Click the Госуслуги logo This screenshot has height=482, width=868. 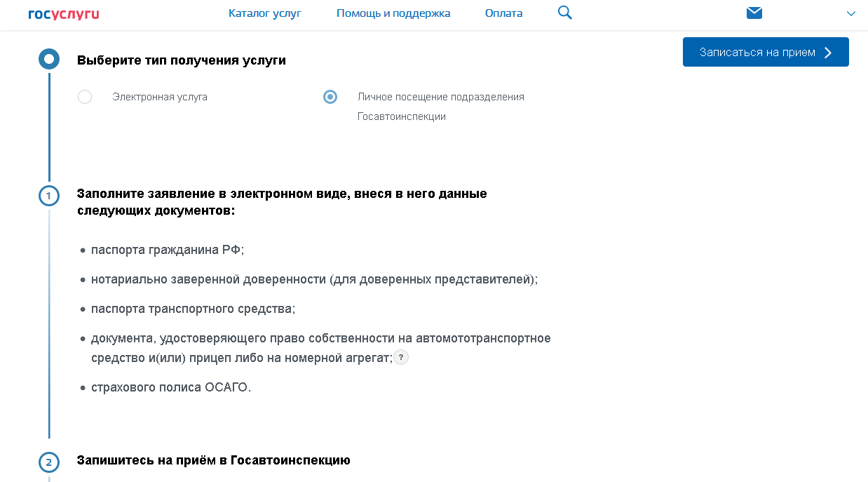point(63,14)
